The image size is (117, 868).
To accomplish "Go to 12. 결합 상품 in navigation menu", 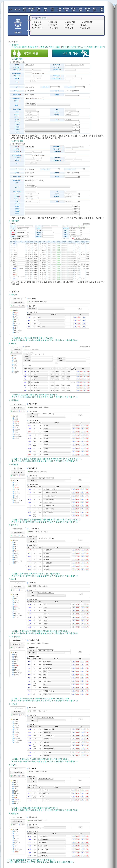I will click(85, 28).
